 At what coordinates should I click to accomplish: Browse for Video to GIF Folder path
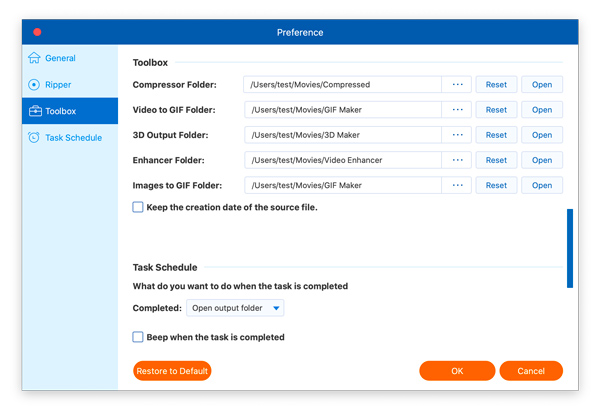click(x=457, y=110)
